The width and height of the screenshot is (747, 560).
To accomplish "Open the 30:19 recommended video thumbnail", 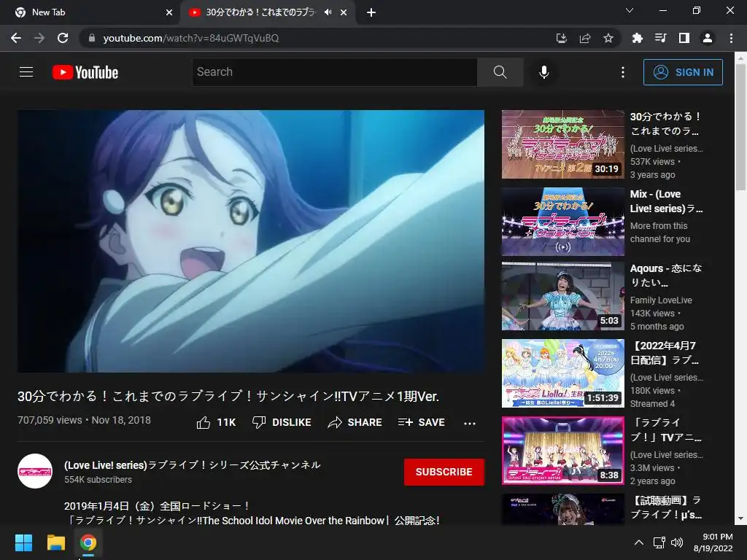I will tap(562, 144).
